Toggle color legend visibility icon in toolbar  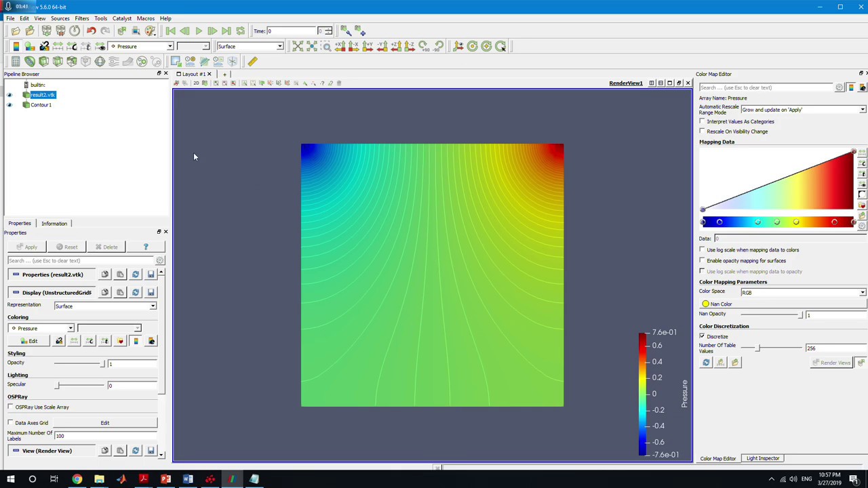point(16,46)
